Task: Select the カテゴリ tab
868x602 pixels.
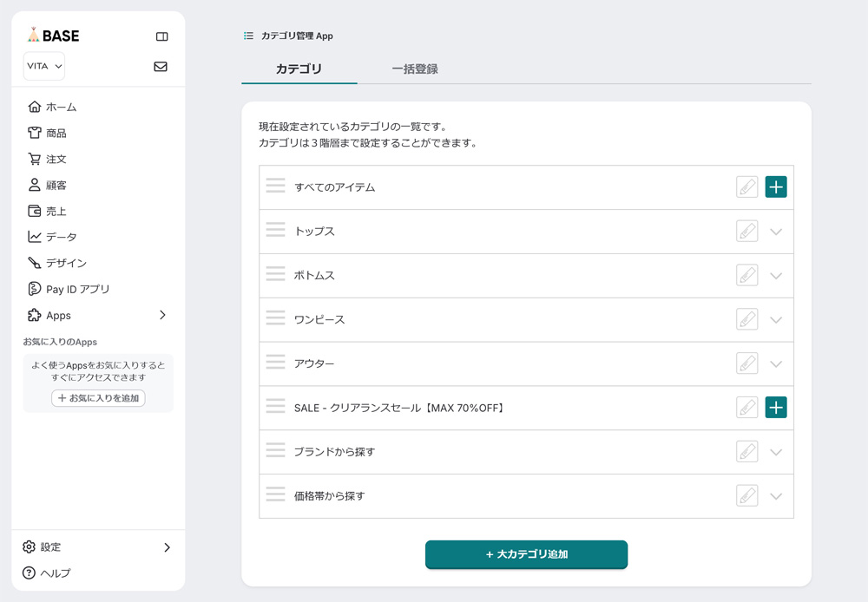Action: click(299, 69)
